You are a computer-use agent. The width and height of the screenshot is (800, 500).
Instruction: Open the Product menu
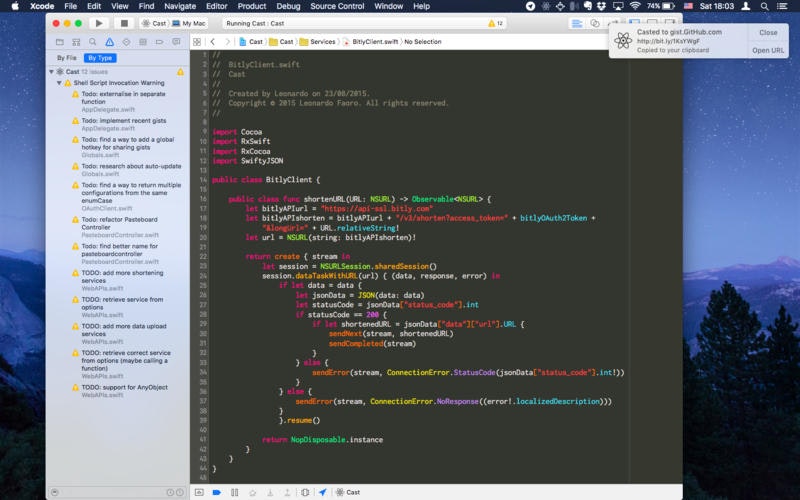[x=252, y=6]
